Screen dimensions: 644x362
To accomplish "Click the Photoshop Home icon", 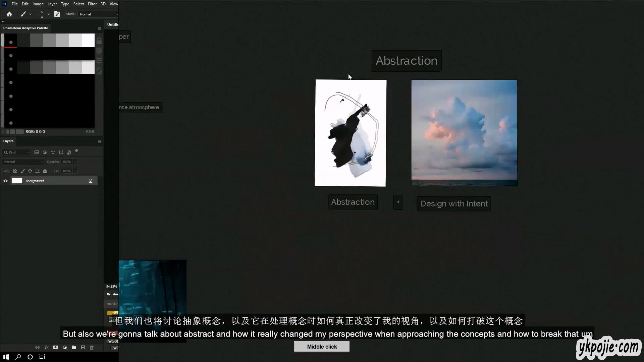I will coord(9,14).
